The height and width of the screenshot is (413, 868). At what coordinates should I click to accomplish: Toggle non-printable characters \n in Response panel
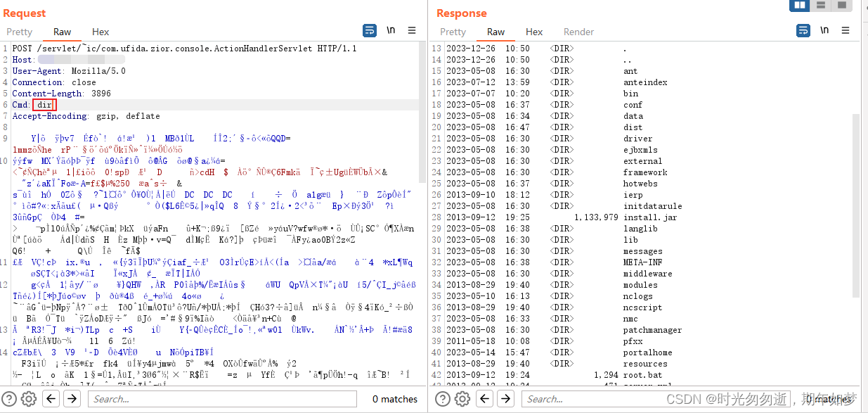click(x=824, y=30)
